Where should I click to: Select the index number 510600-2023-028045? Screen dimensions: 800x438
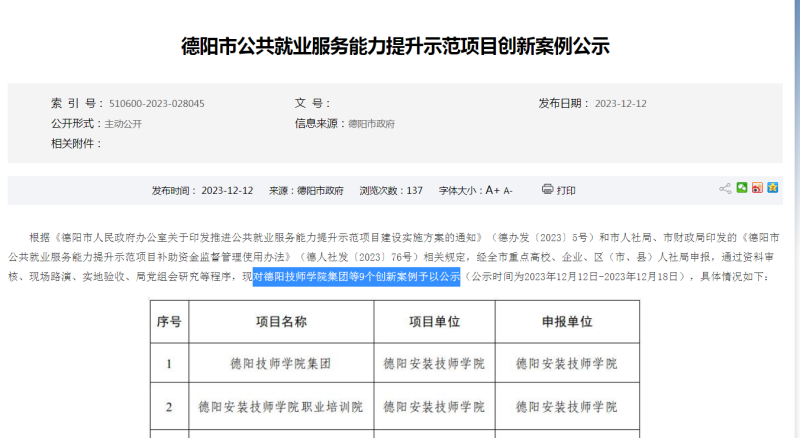157,104
